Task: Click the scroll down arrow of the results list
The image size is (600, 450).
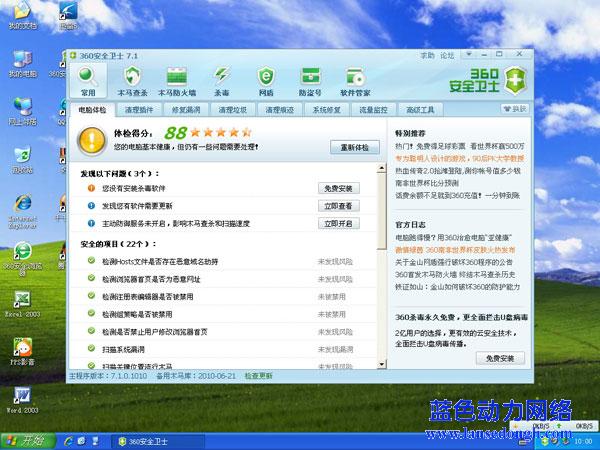Action: point(382,364)
